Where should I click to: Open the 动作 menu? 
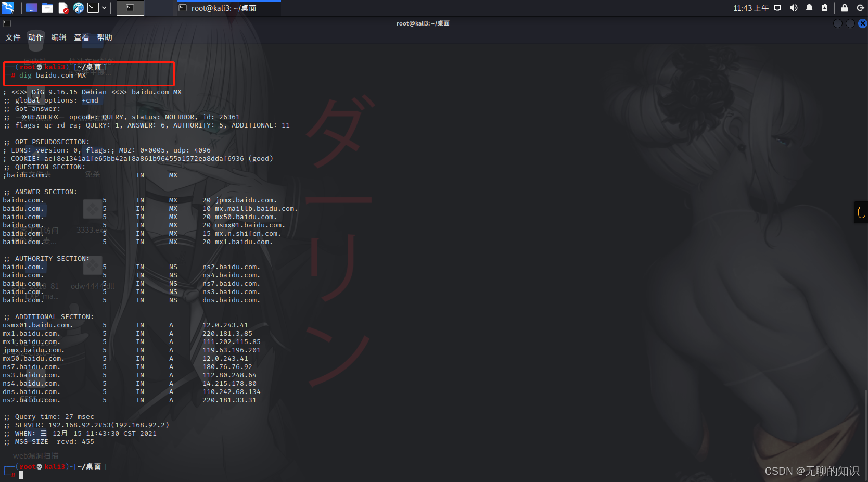pyautogui.click(x=36, y=37)
